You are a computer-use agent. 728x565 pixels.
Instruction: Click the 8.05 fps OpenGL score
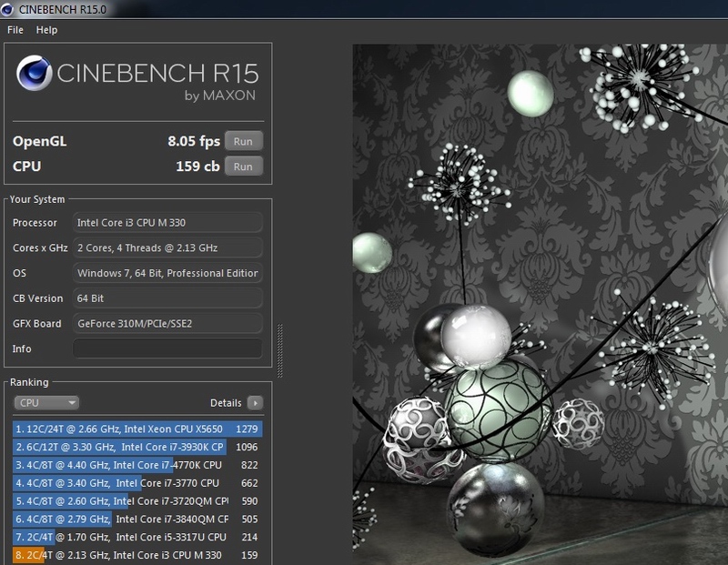pyautogui.click(x=194, y=141)
